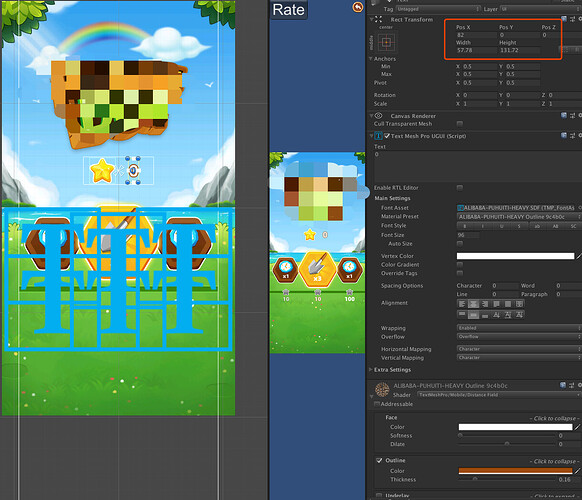The height and width of the screenshot is (500, 582).
Task: Open the material help reference icon
Action: pyautogui.click(x=563, y=385)
